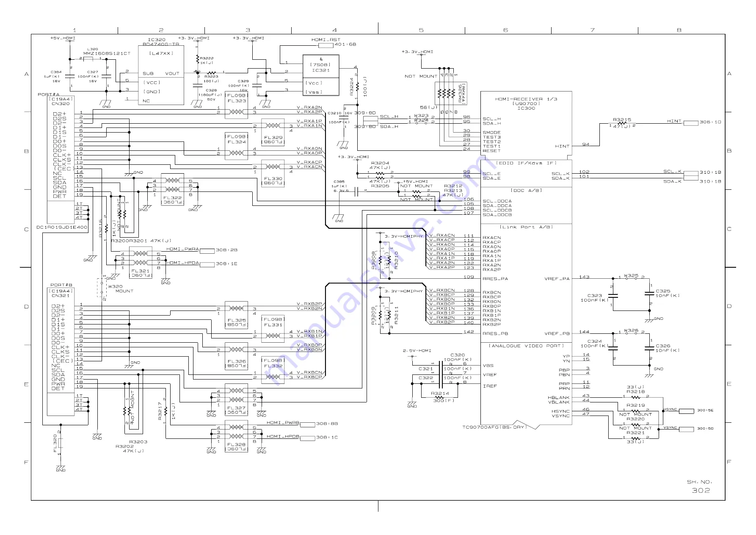756x535 pixels.
Task: Select capacitor label C323
Action: tap(594, 296)
